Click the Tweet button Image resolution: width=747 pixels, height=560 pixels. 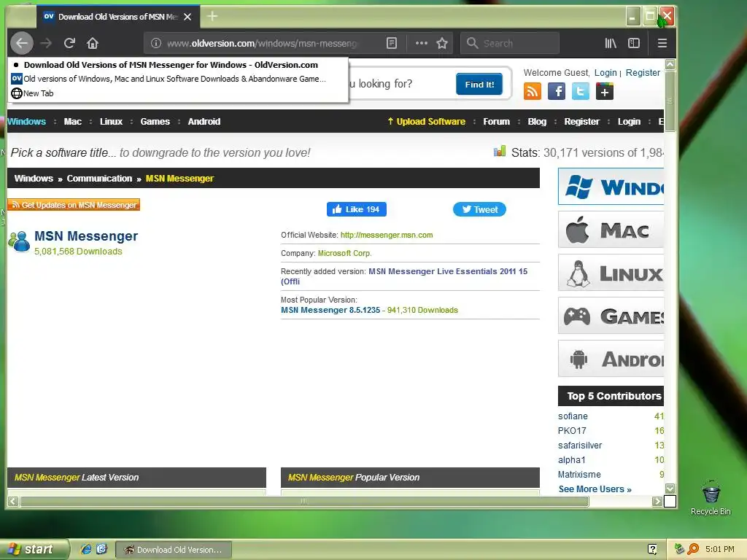coord(479,209)
